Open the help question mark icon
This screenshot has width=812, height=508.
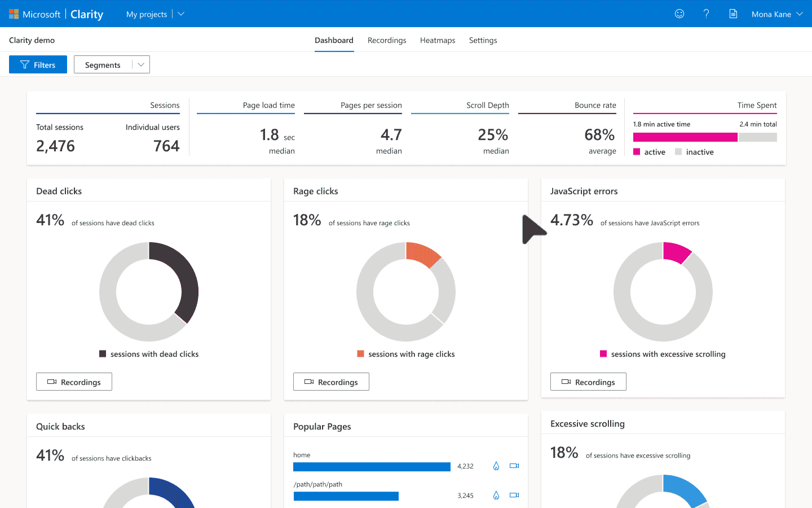pos(706,14)
